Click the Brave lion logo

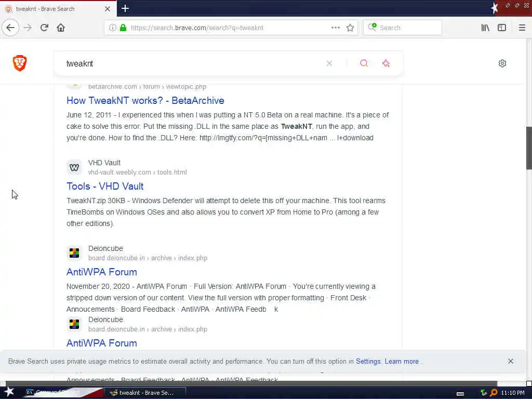pyautogui.click(x=20, y=63)
